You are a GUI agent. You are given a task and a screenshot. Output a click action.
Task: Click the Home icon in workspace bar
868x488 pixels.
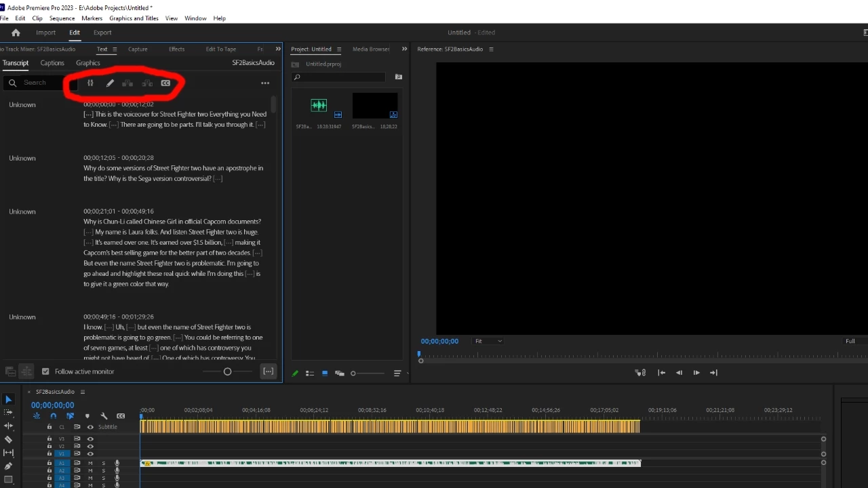point(16,33)
